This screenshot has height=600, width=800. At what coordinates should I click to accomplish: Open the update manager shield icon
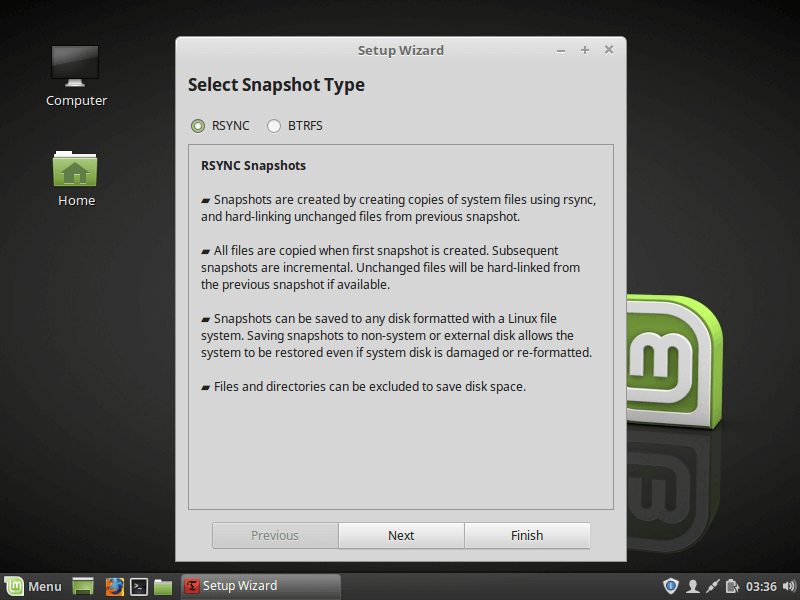point(671,586)
